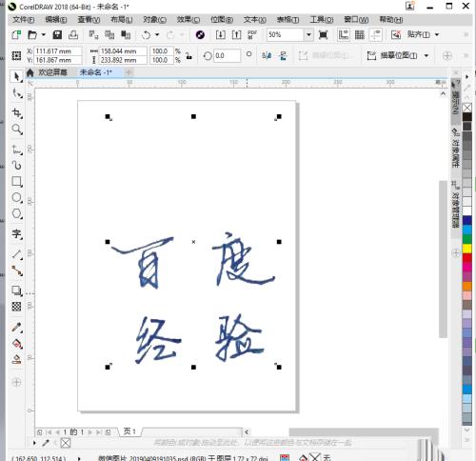This screenshot has height=461, width=476.
Task: Open the 对象属性 docker tab
Action: coord(455,148)
